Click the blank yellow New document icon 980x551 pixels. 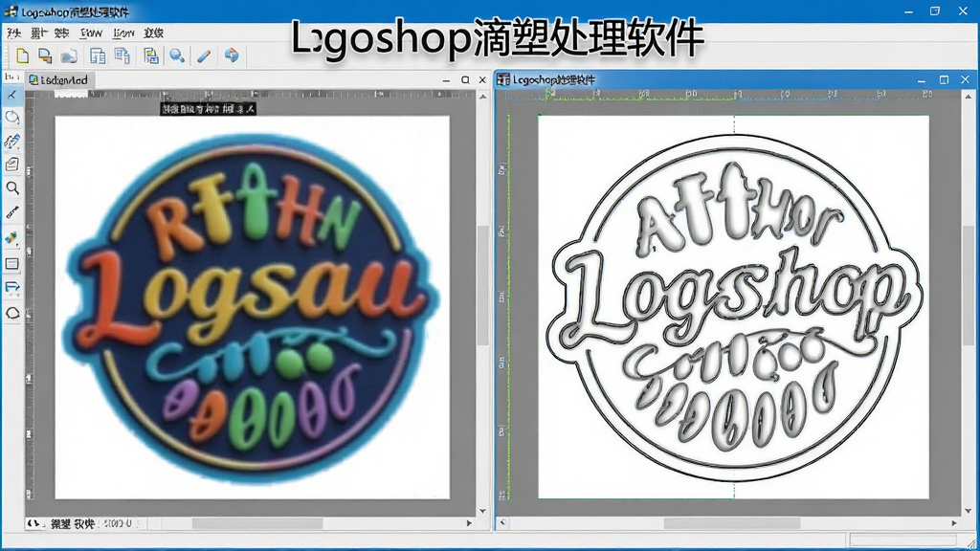[x=23, y=55]
